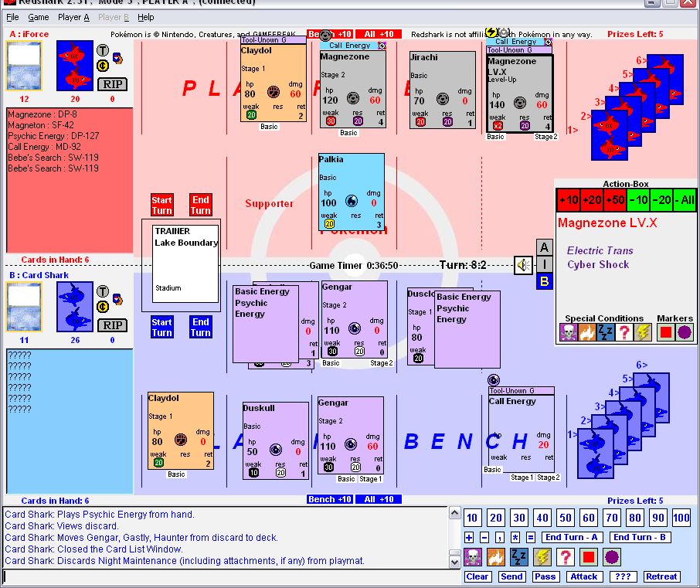Remove all damage in Action-Box
The height and width of the screenshot is (588, 700).
click(685, 200)
